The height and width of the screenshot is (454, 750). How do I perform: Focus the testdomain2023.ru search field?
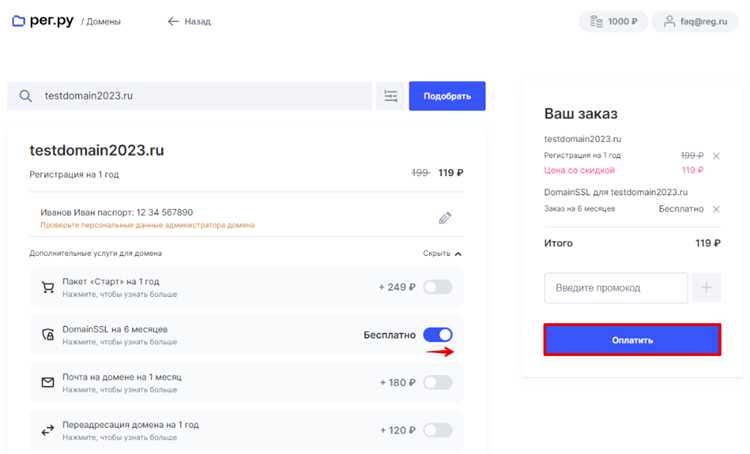click(189, 96)
